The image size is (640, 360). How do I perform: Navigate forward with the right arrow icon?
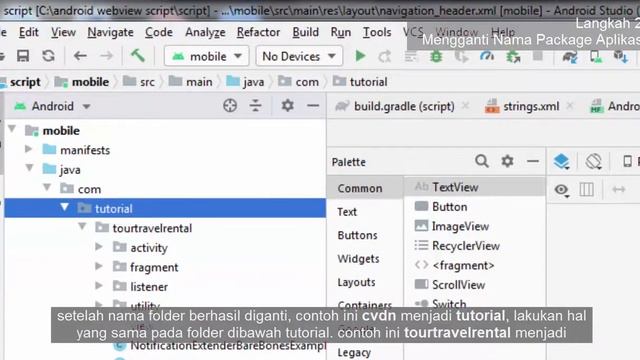[x=107, y=56]
